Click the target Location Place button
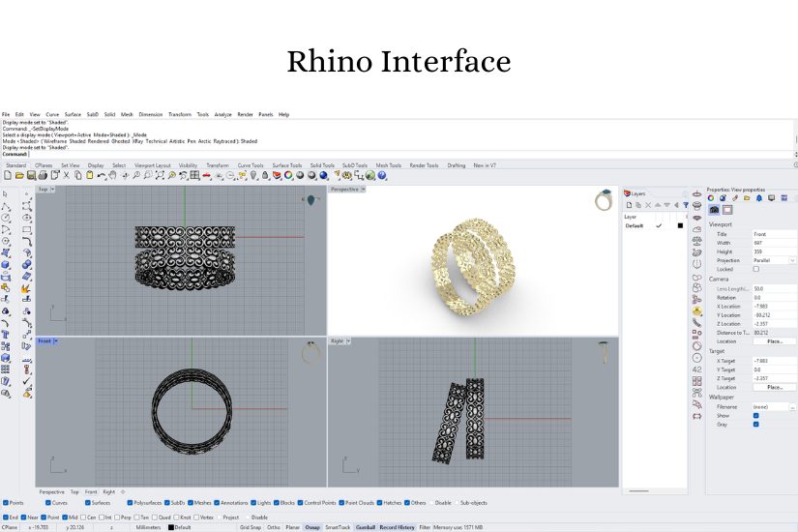Viewport: 798px width, 532px height. point(775,387)
